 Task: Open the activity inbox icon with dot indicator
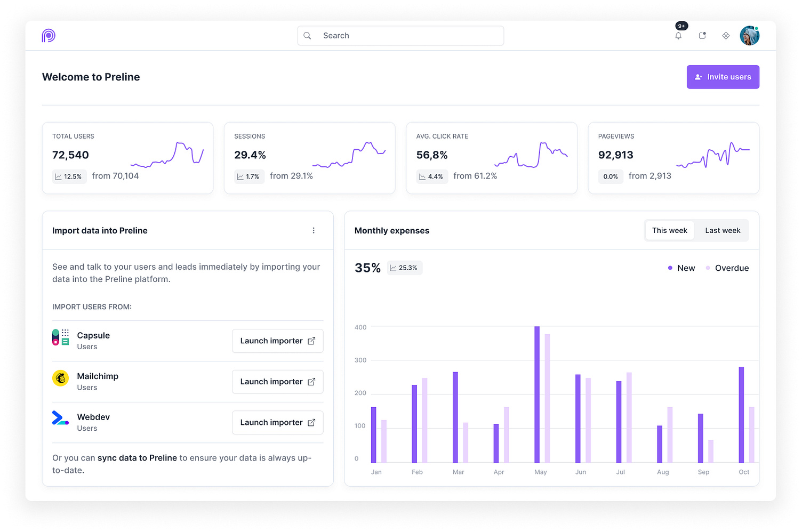pyautogui.click(x=702, y=35)
